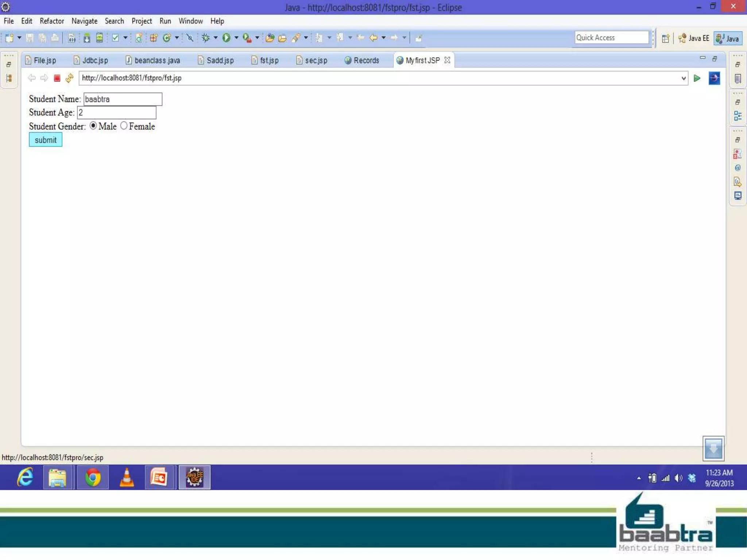Refresh the browser page with yellow arrows icon
Screen dimensions: 747x560
pyautogui.click(x=69, y=78)
